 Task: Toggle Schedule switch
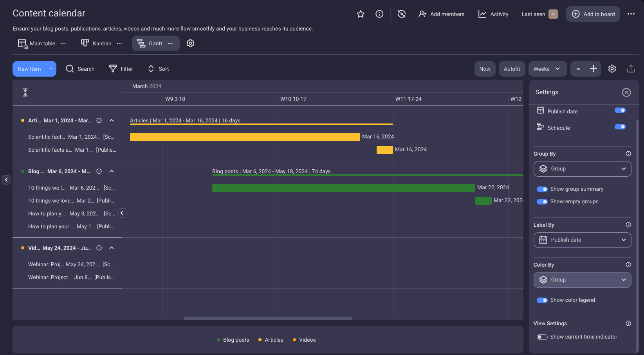pos(620,127)
